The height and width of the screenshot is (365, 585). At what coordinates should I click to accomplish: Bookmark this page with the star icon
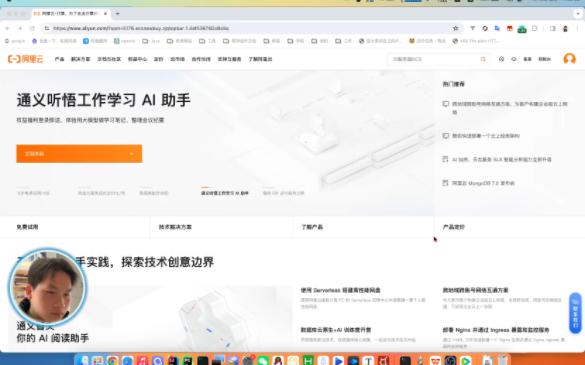click(x=456, y=28)
